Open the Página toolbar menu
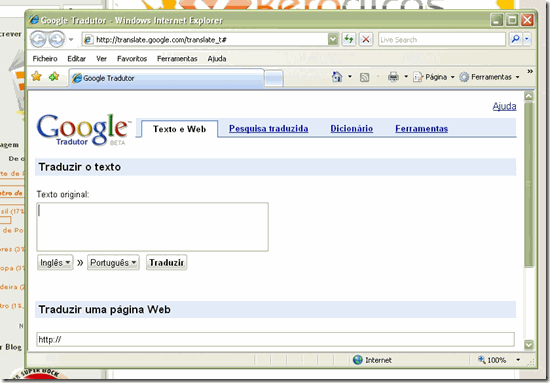 point(434,77)
